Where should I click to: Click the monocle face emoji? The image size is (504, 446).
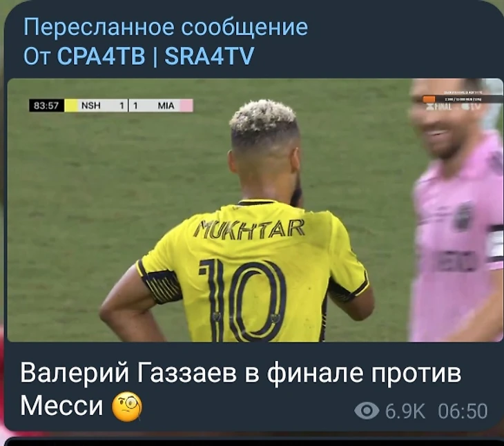coord(127,407)
